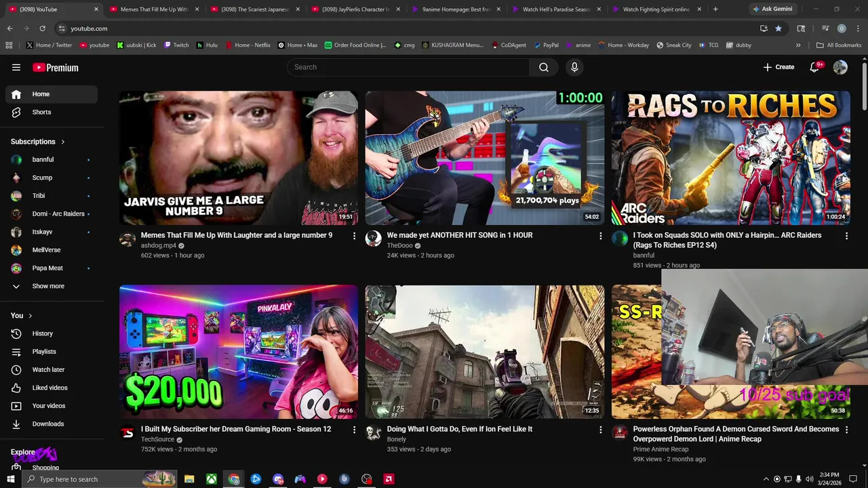Play the guitar hit song thumbnail
The height and width of the screenshot is (488, 868).
(485, 158)
